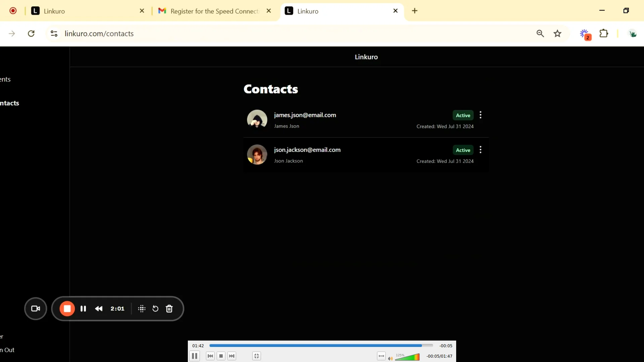Delete the recording with trash icon
Screen dimensions: 644x362
pos(169,309)
